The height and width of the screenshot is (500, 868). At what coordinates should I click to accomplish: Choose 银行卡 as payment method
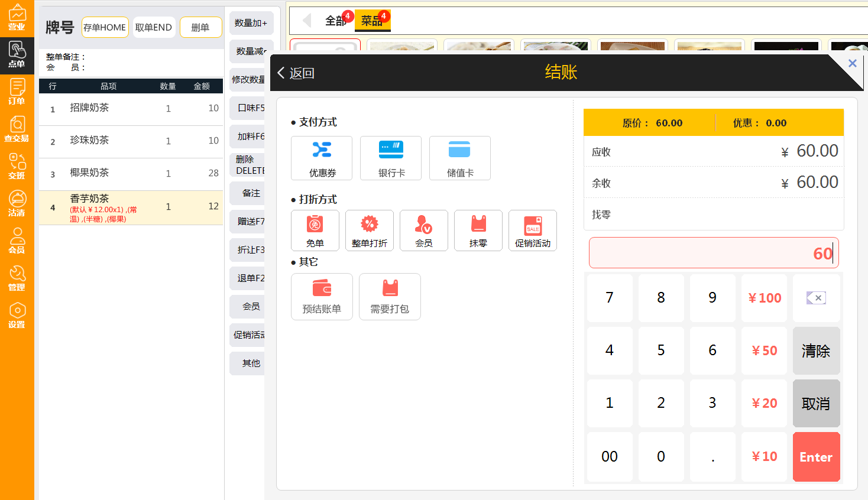390,158
